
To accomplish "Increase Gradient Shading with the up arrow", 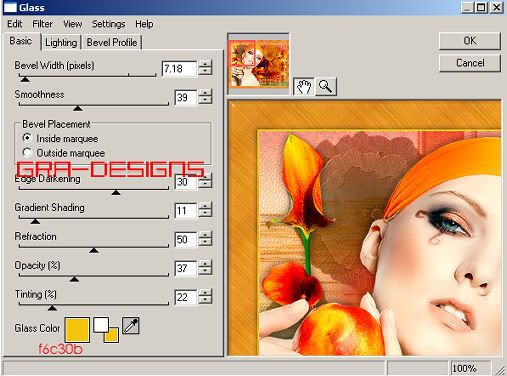I will (x=205, y=206).
